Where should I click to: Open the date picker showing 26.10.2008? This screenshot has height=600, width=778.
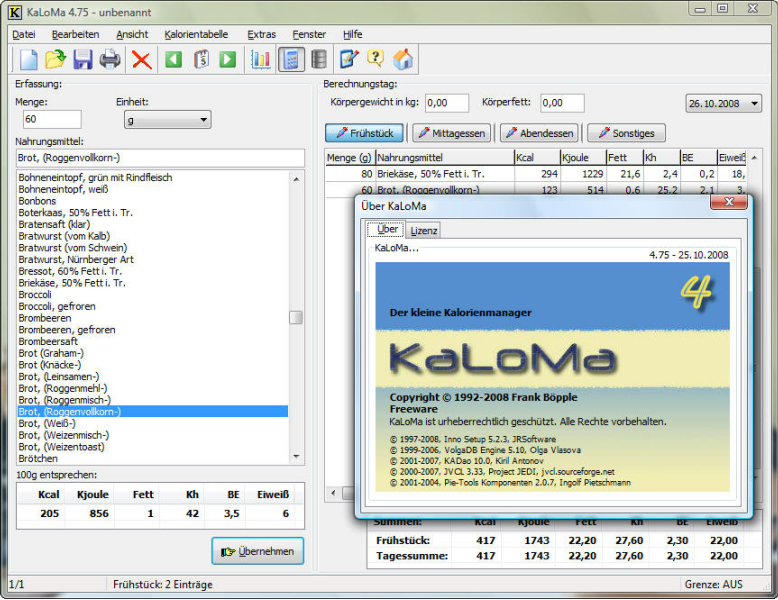coord(724,104)
